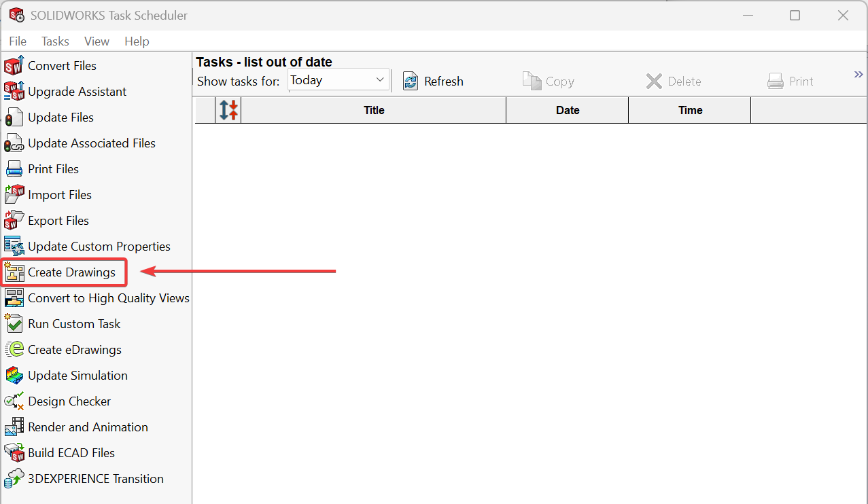Click the Update Simulation icon

point(14,376)
